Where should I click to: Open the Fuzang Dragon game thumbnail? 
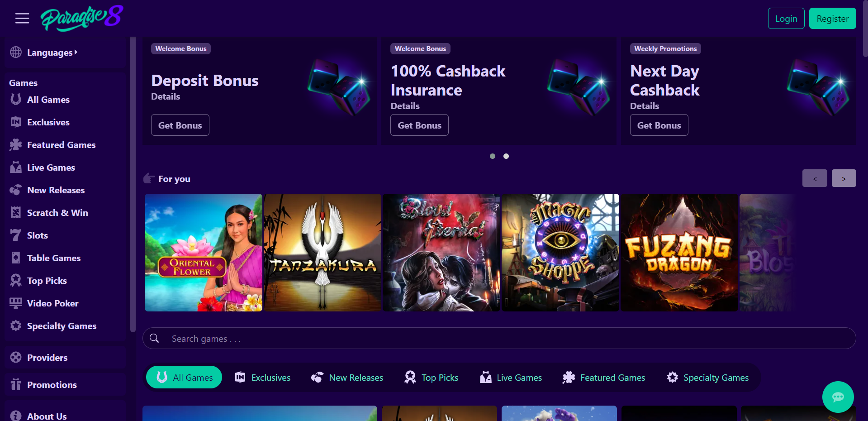coord(679,253)
